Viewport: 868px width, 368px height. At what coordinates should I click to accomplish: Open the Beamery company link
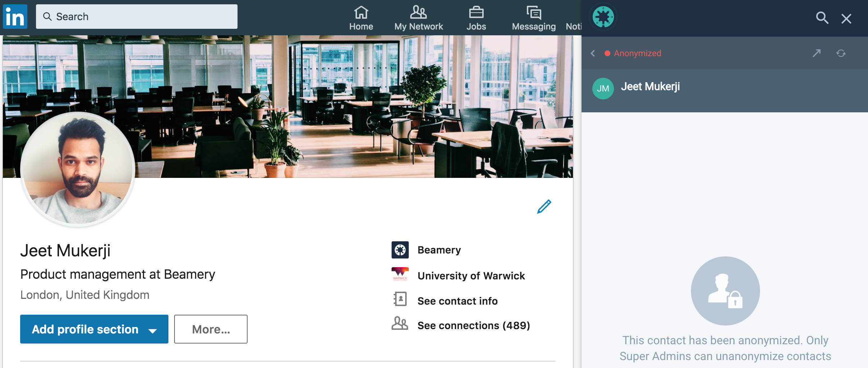439,250
